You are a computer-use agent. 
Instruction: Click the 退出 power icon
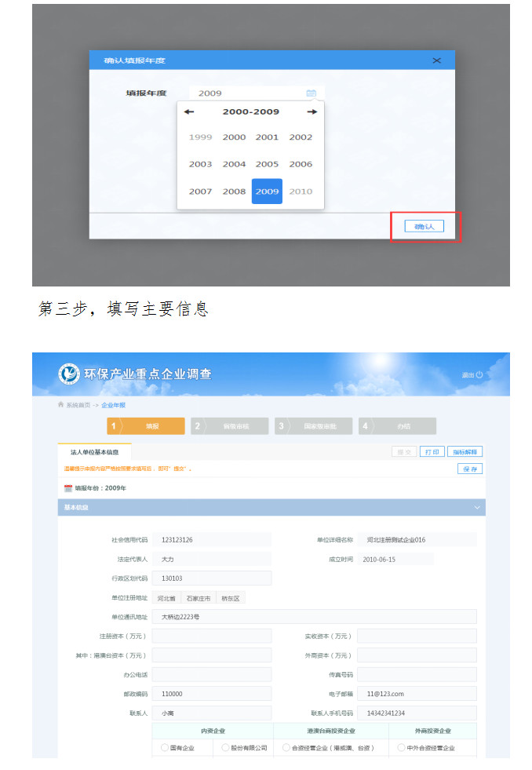tap(479, 375)
